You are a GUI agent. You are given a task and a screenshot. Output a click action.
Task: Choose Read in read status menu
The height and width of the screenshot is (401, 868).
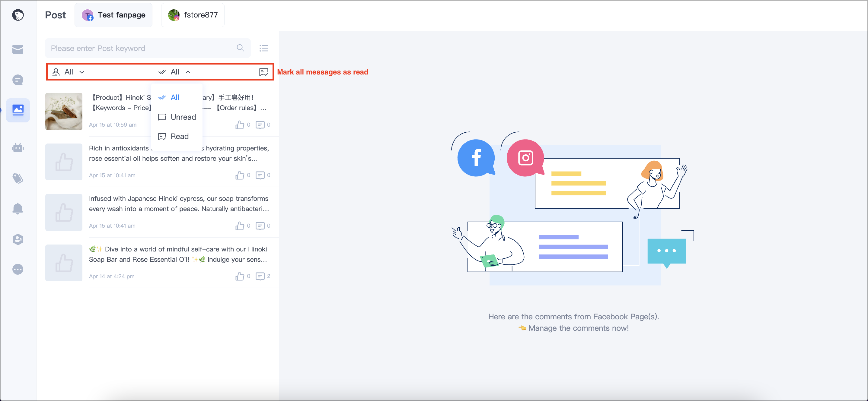(x=177, y=136)
